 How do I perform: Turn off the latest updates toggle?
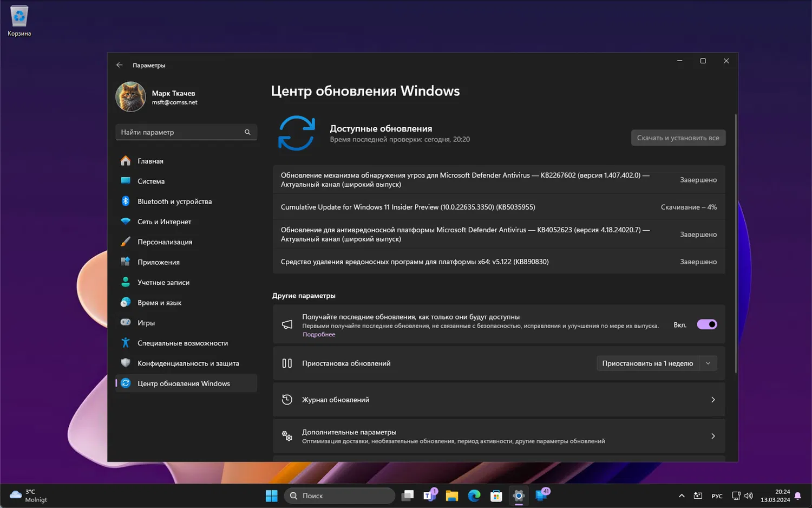(x=707, y=324)
